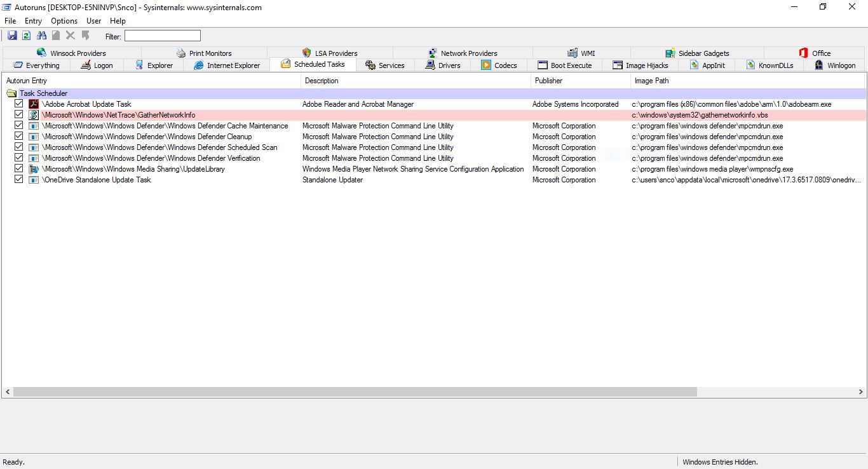
Task: Open the Drivers tab
Action: point(443,65)
